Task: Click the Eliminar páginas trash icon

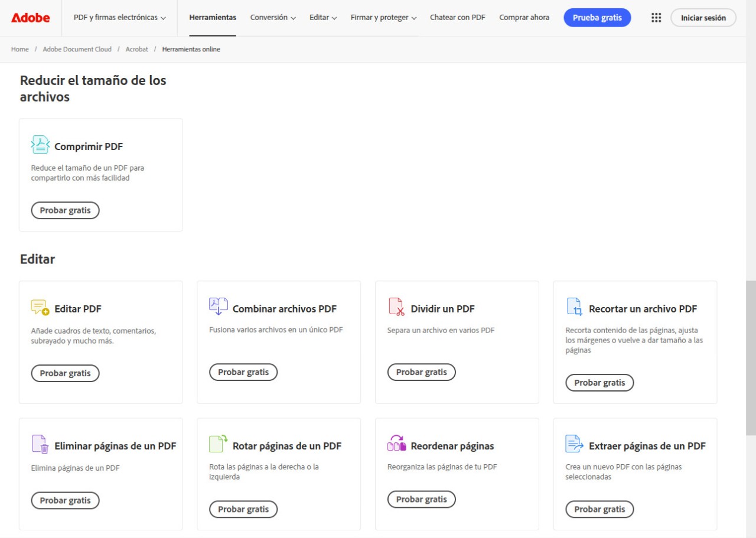Action: tap(40, 444)
